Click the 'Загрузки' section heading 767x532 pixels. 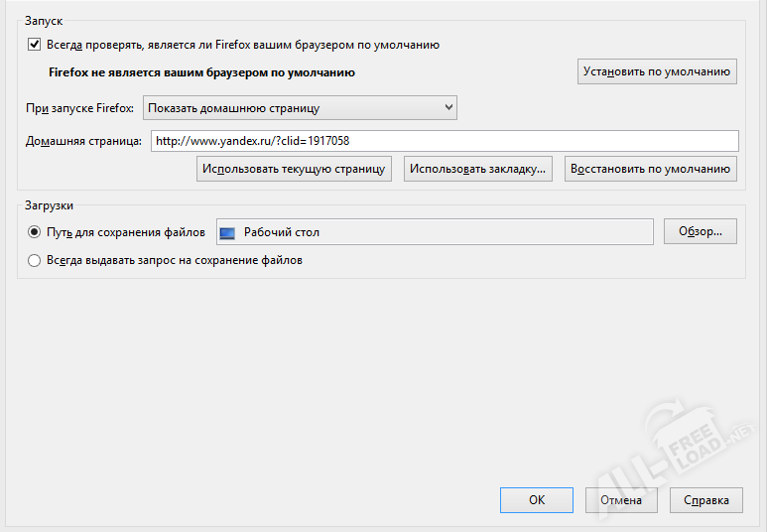(x=48, y=204)
